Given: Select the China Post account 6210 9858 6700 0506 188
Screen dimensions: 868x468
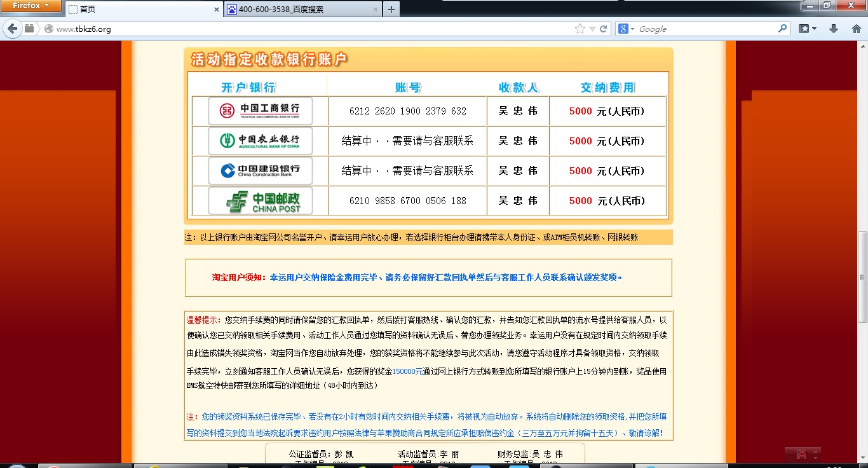Looking at the screenshot, I should click(x=408, y=201).
